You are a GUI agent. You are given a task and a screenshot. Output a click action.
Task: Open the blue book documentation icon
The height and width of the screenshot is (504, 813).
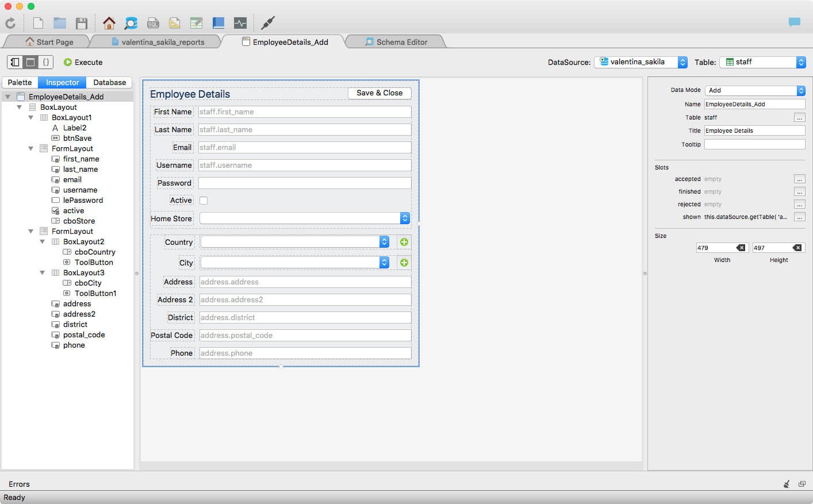pos(218,23)
